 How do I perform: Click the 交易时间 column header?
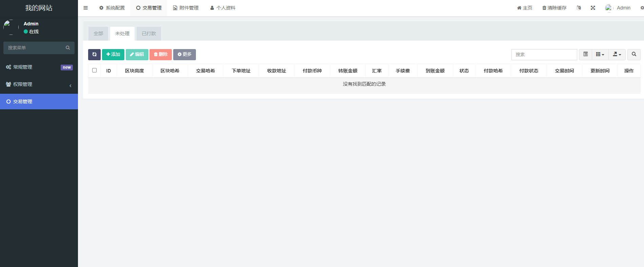[564, 71]
